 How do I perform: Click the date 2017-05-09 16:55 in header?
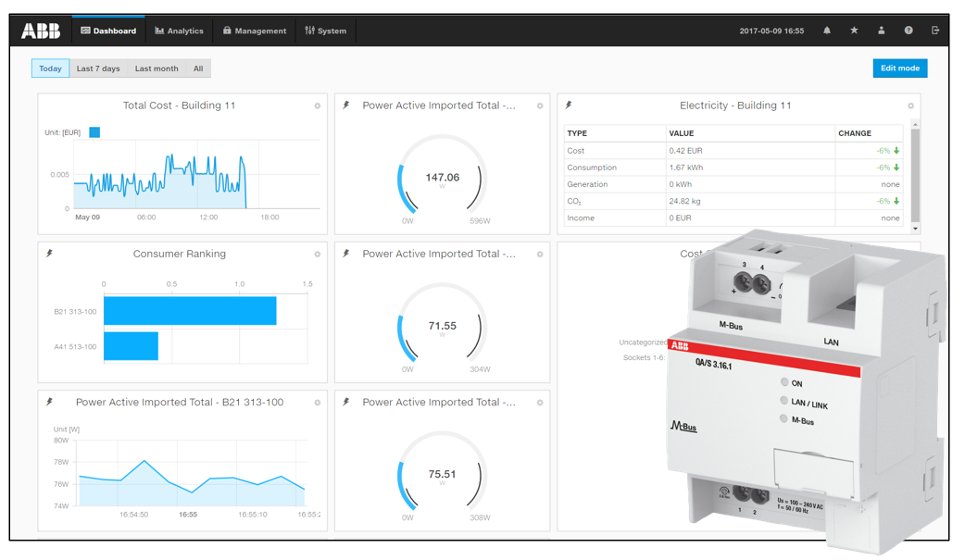tap(771, 31)
